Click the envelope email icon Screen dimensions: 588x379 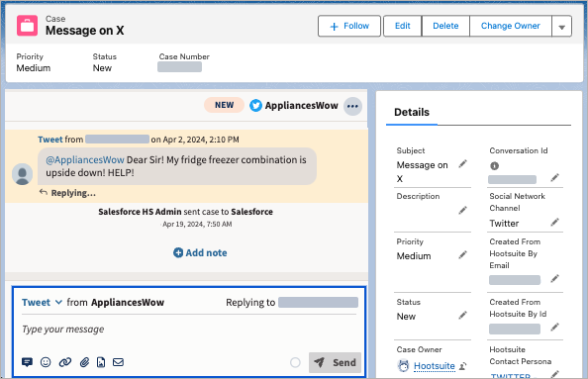pos(118,362)
